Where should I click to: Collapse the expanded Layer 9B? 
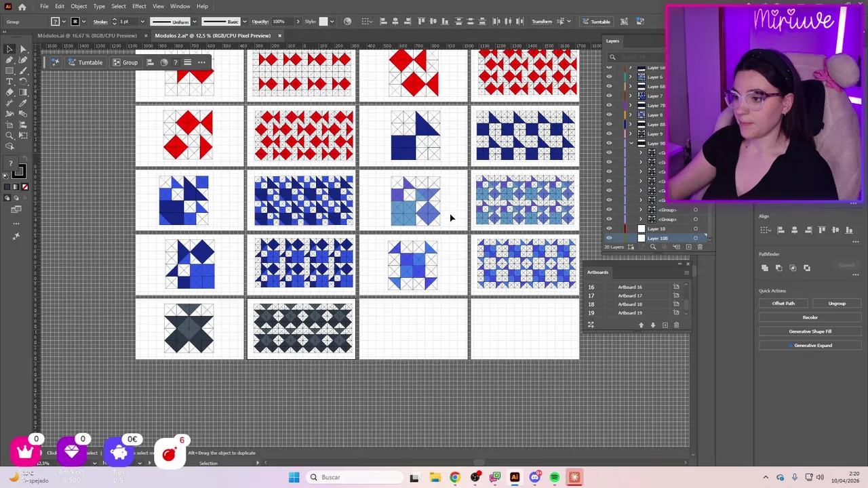coord(631,143)
